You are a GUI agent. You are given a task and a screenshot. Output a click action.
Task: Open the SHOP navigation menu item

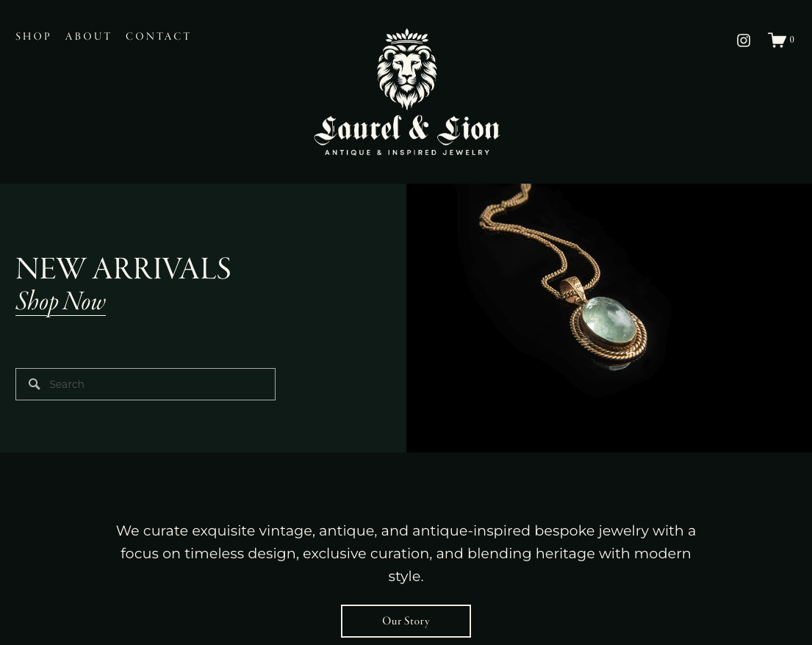[33, 36]
